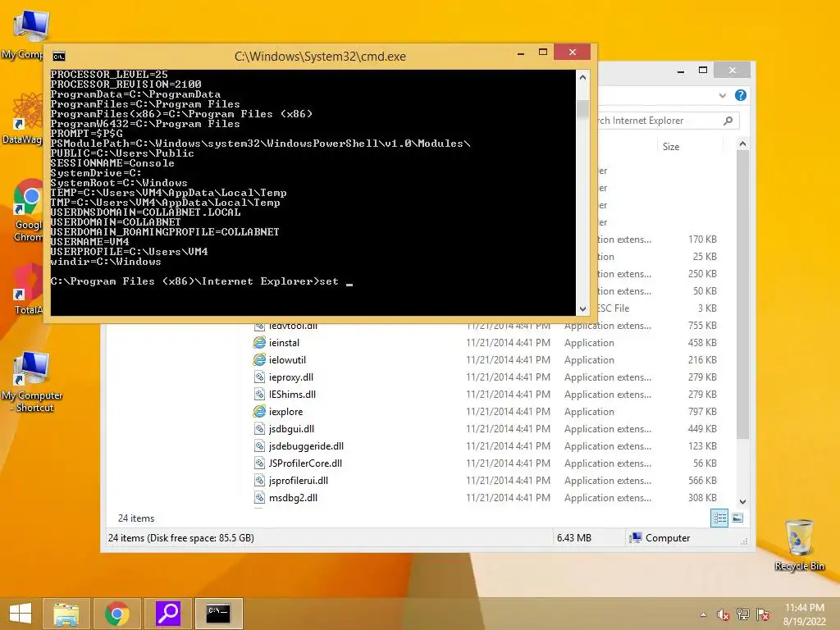Click the search magnifier in Explorer search box

pos(728,121)
